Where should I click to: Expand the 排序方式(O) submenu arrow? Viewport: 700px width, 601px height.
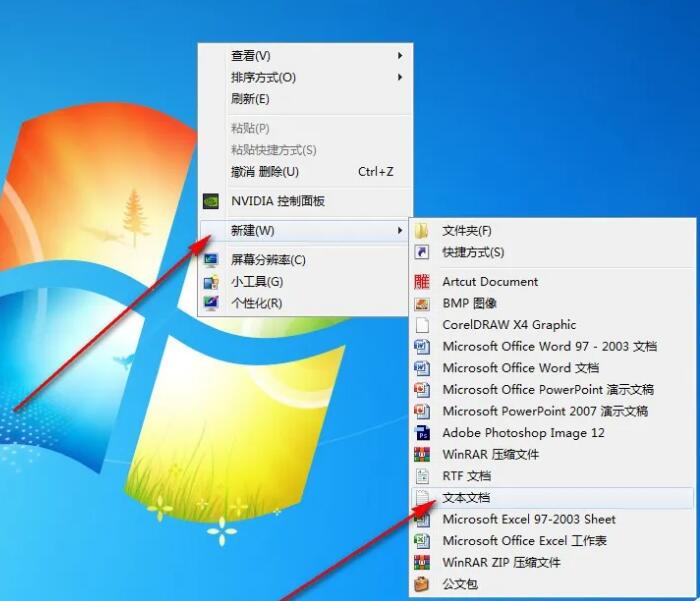401,78
